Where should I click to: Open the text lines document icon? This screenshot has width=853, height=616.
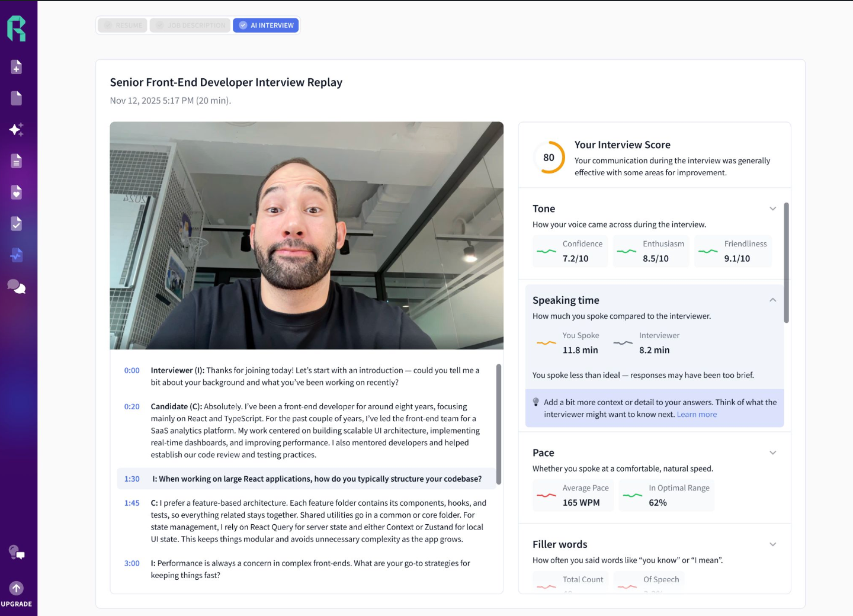[17, 161]
